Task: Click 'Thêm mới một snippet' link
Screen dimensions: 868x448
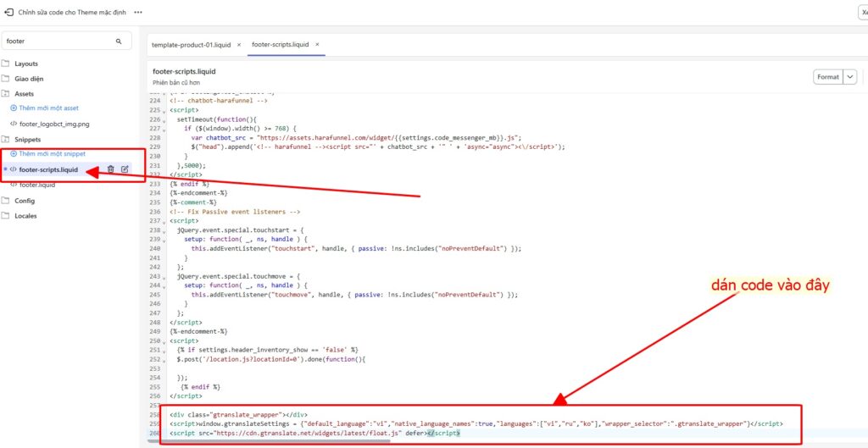Action: click(52, 154)
